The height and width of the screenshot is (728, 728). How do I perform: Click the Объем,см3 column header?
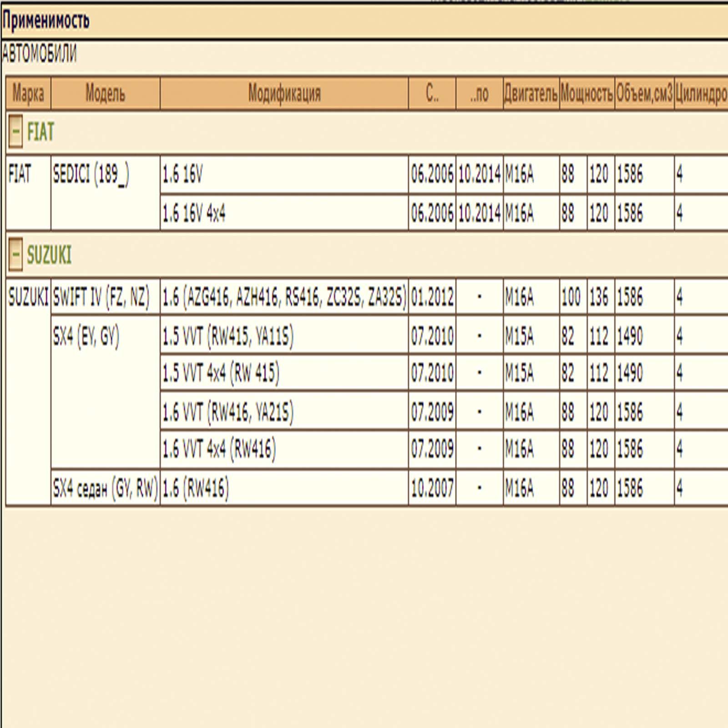coord(644,93)
